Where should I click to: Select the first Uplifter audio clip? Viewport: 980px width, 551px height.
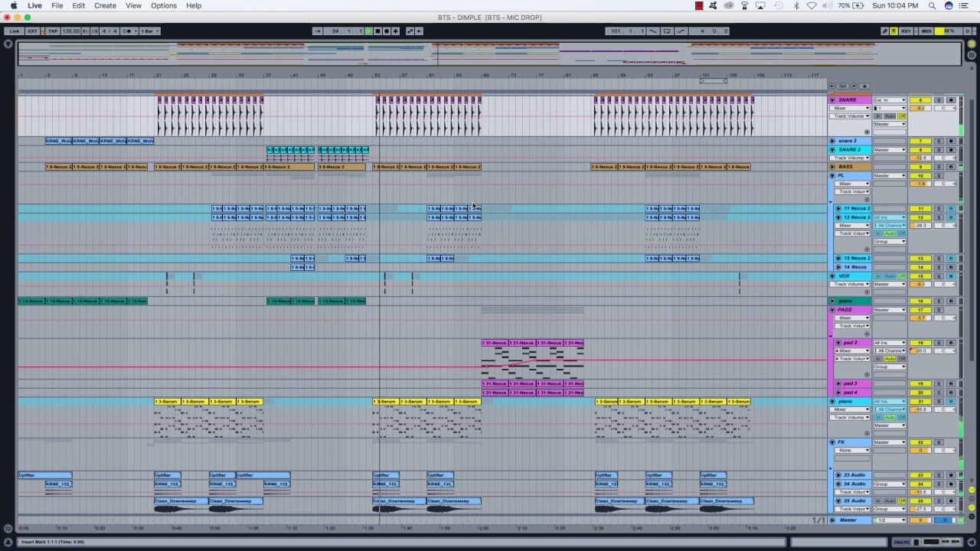tap(45, 475)
